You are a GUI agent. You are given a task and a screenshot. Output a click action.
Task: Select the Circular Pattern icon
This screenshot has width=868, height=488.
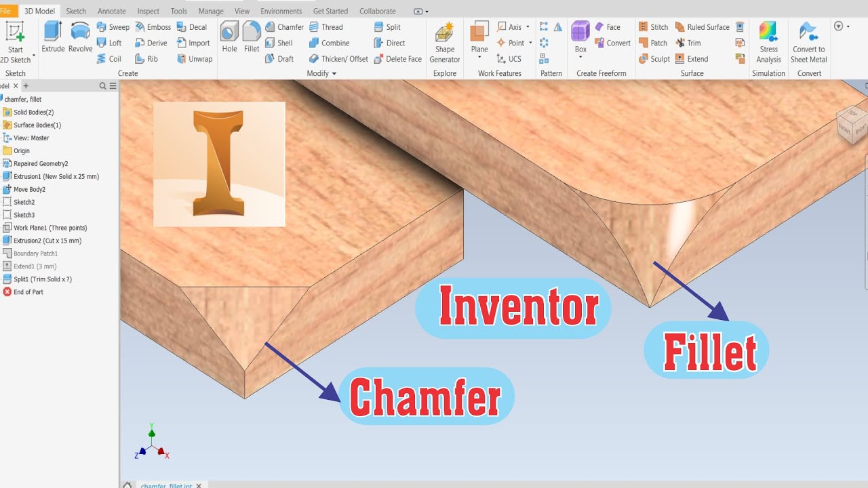click(x=544, y=43)
